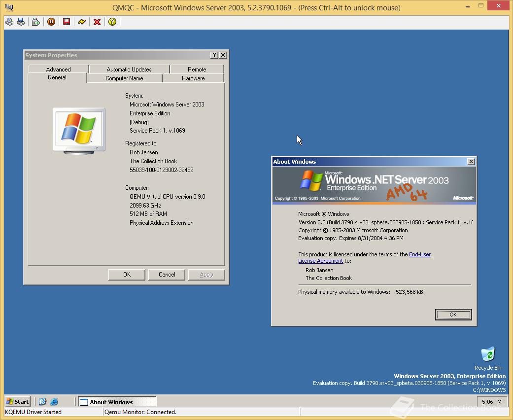This screenshot has height=420, width=513.
Task: Click 'Rob Jansen' in About Windows dialog
Action: click(x=319, y=270)
